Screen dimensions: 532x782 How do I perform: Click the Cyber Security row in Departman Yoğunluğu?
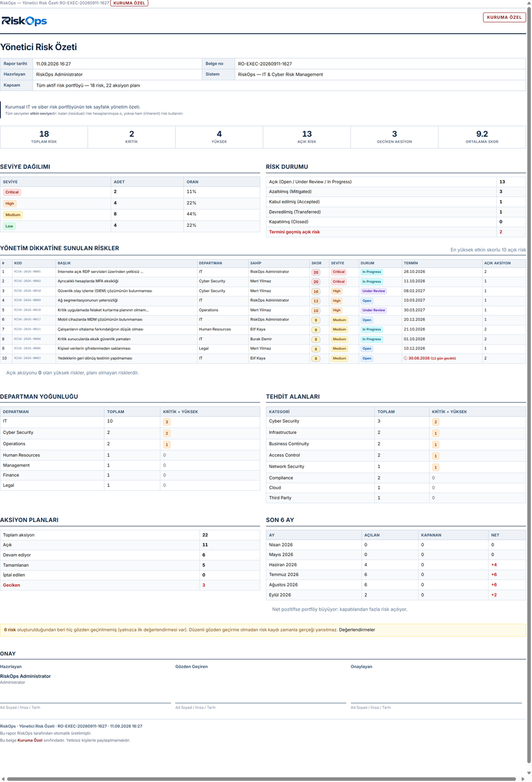click(x=130, y=433)
